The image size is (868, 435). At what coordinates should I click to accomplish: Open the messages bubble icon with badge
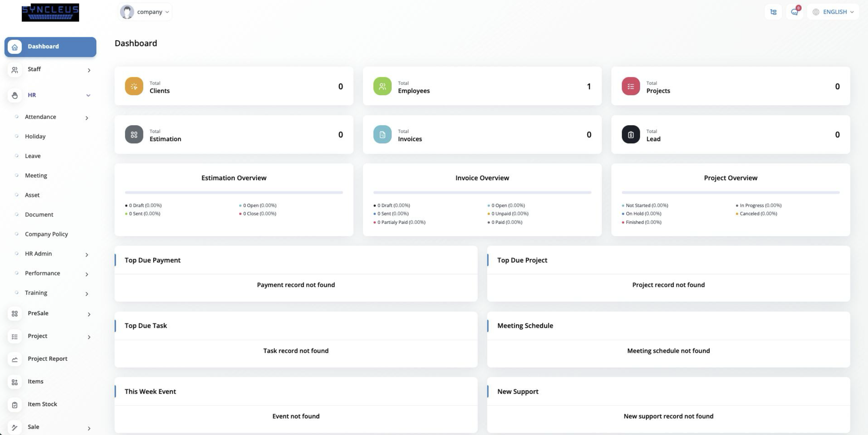pos(795,12)
